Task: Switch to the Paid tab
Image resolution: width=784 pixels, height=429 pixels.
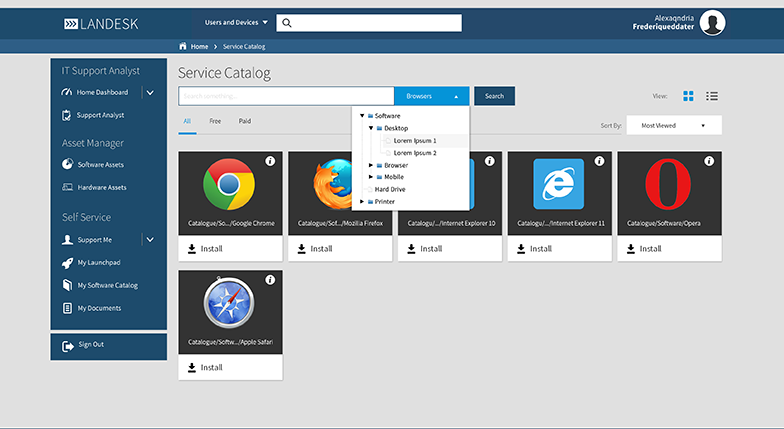Action: point(245,121)
